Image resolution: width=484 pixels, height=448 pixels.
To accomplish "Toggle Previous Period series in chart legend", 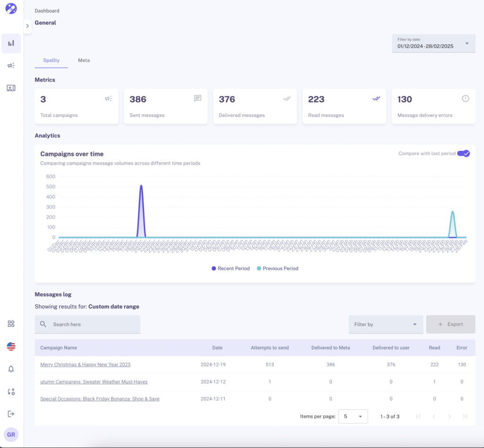I will click(277, 269).
